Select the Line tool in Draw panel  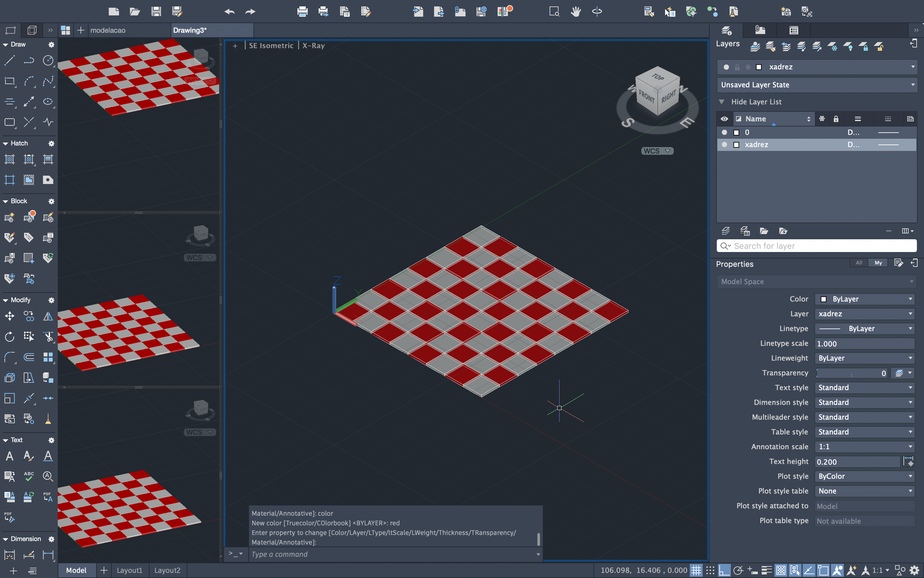(10, 60)
